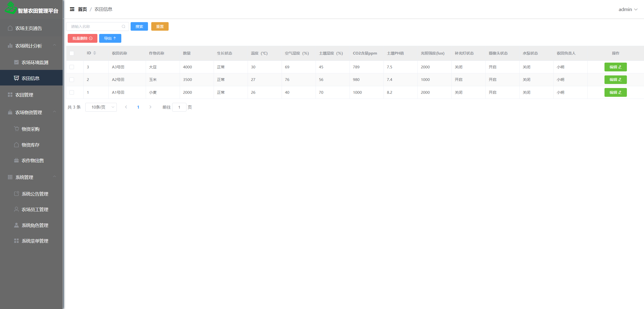Screen dimensions: 644x309
Task: Click 编辑 button for A2号田 row
Action: (x=615, y=80)
